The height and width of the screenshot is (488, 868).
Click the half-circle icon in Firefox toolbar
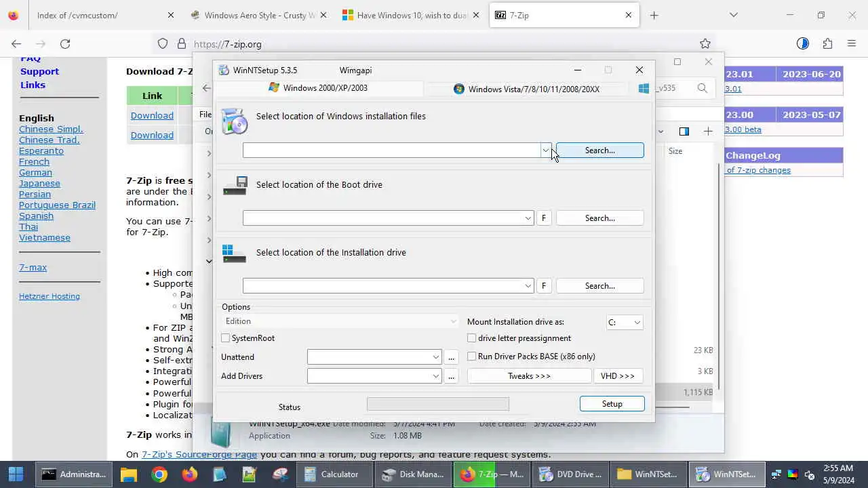point(803,43)
